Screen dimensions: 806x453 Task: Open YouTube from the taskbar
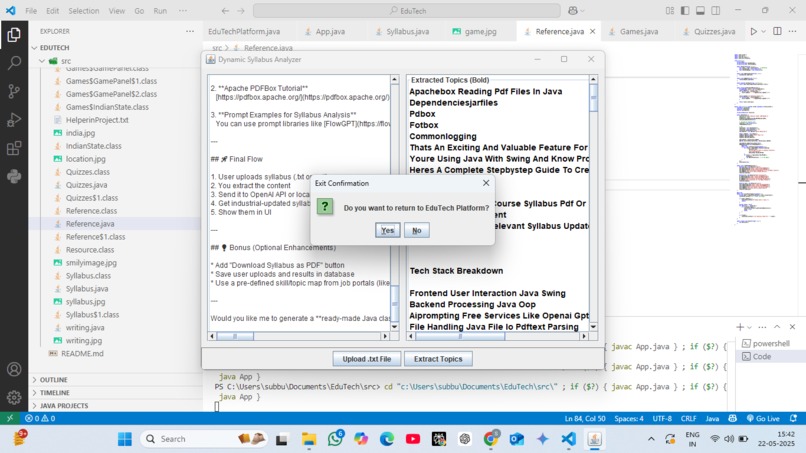tap(413, 439)
